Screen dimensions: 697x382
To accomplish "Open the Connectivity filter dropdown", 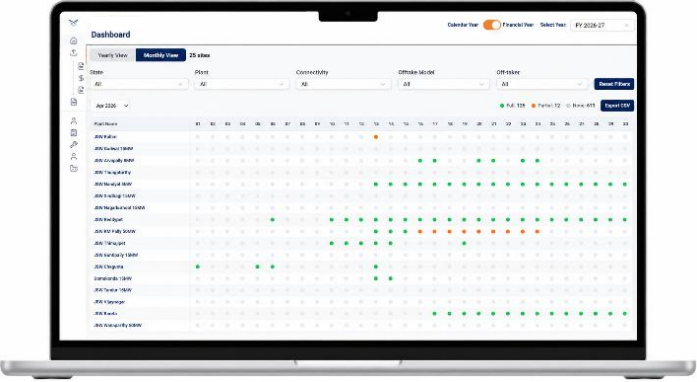I will click(x=343, y=84).
